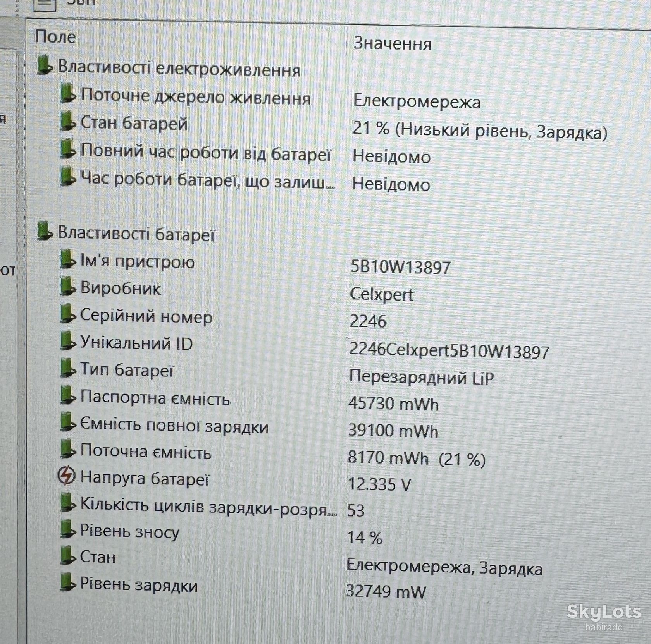Click icon next to Стан батарей
This screenshot has height=644, width=651.
[x=68, y=121]
